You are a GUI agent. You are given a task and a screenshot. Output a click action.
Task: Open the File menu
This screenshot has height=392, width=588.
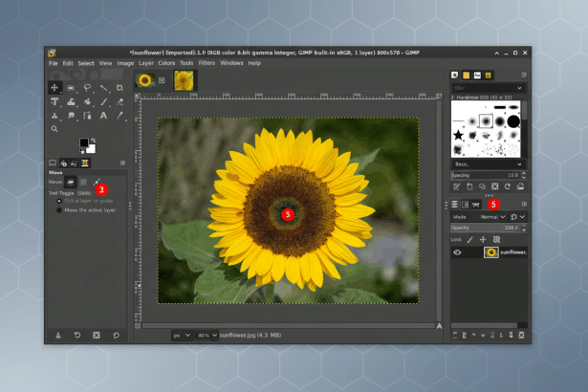point(54,63)
